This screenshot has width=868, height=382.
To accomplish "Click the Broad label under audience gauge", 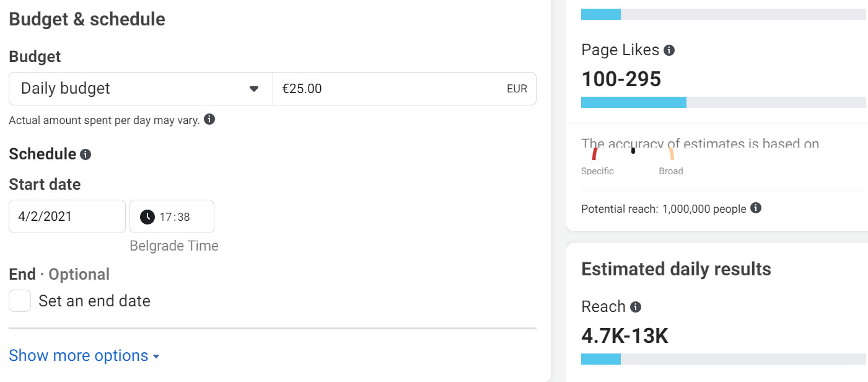I will click(x=671, y=171).
